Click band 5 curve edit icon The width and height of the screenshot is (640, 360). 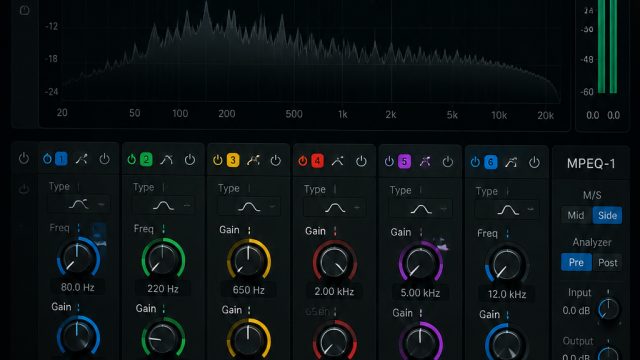[x=425, y=162]
